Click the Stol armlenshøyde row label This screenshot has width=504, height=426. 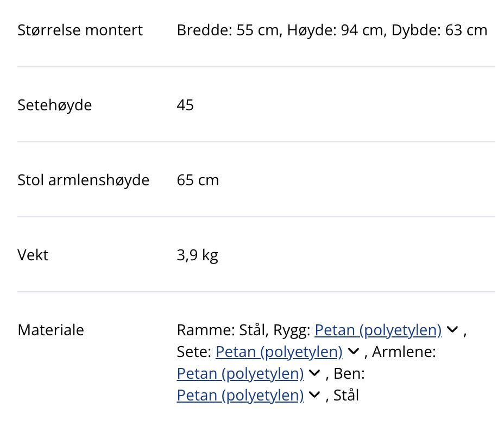click(83, 180)
